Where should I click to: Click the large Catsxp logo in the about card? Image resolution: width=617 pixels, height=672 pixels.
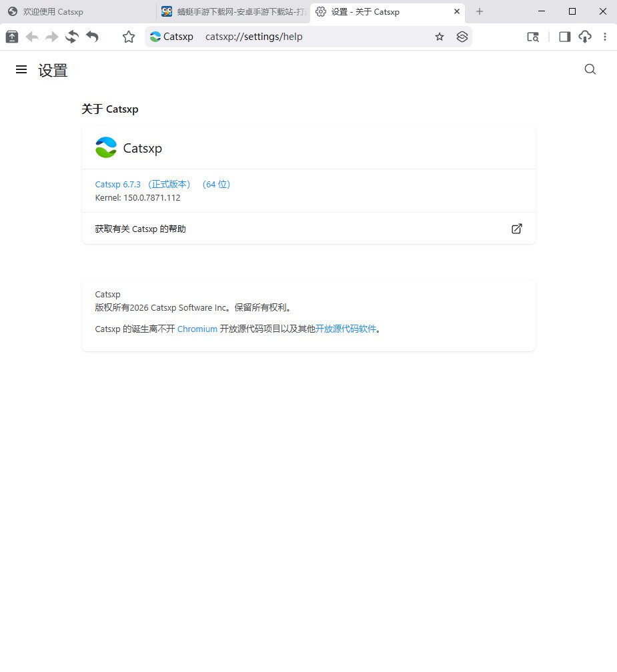(x=106, y=147)
